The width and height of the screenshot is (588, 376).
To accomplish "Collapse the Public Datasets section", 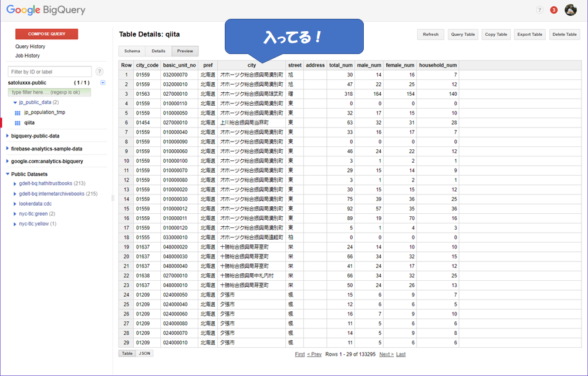I will point(7,174).
